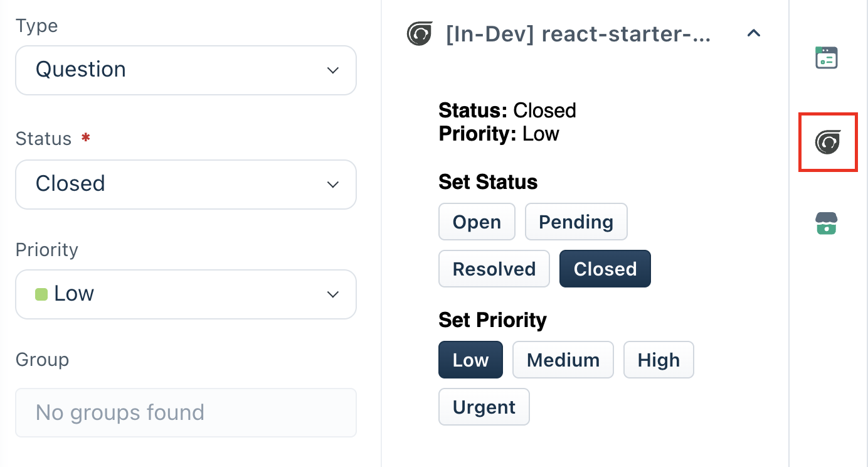Click the app logo beside the [In-Dev] title
Image resolution: width=868 pixels, height=467 pixels.
tap(419, 34)
